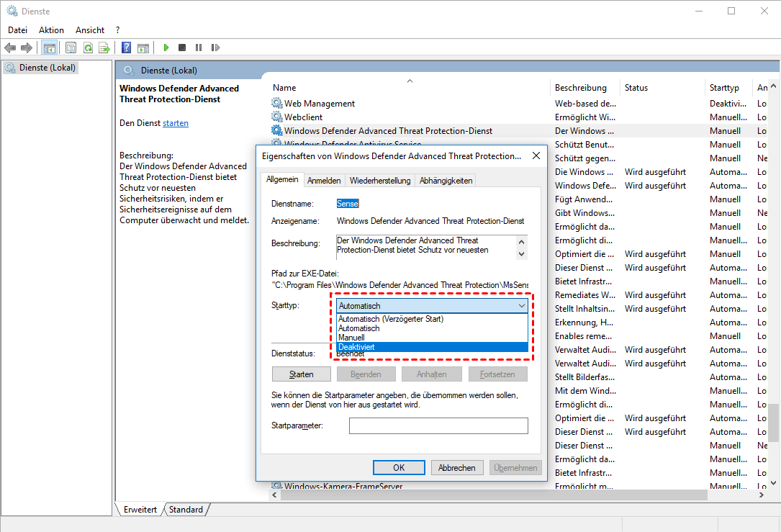This screenshot has height=532, width=781.
Task: Click the starten link in left pane
Action: [x=176, y=123]
